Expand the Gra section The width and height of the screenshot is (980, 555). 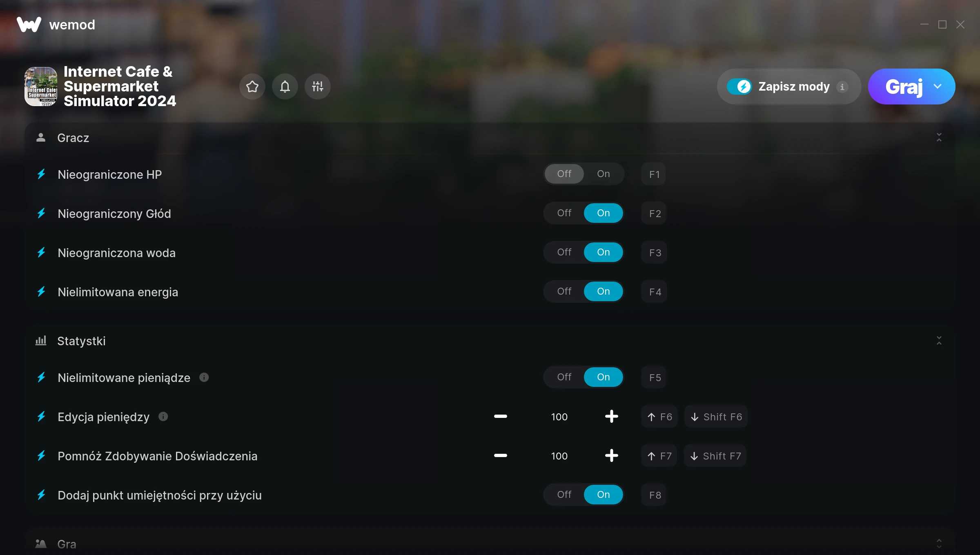point(939,544)
